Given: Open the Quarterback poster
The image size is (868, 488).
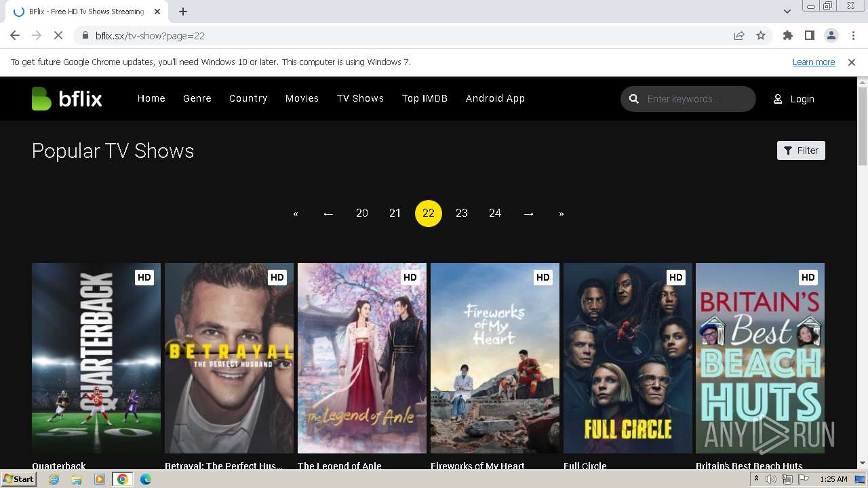Looking at the screenshot, I should (x=96, y=358).
